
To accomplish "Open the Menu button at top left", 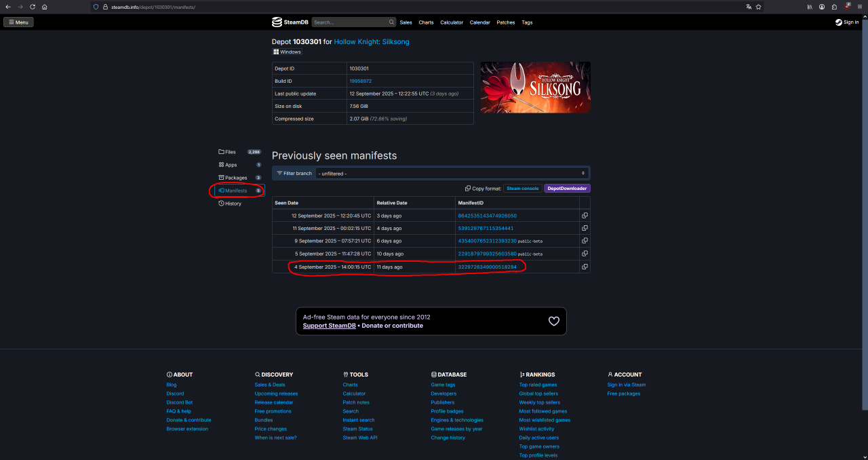I will (x=18, y=22).
